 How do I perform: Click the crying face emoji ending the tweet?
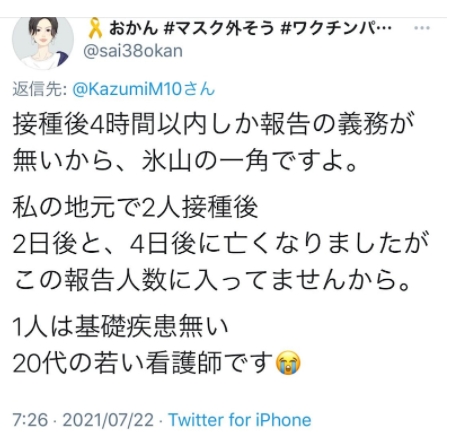click(x=288, y=363)
